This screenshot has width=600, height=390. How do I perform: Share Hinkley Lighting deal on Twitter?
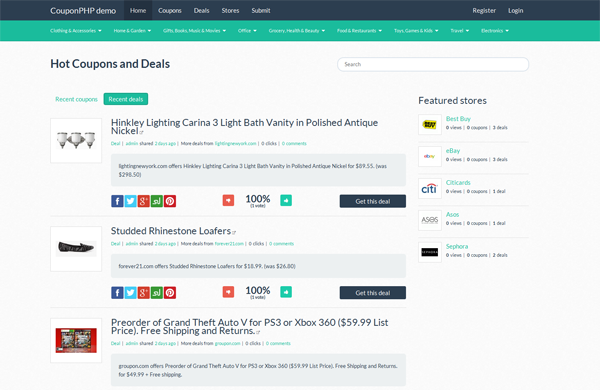point(130,201)
